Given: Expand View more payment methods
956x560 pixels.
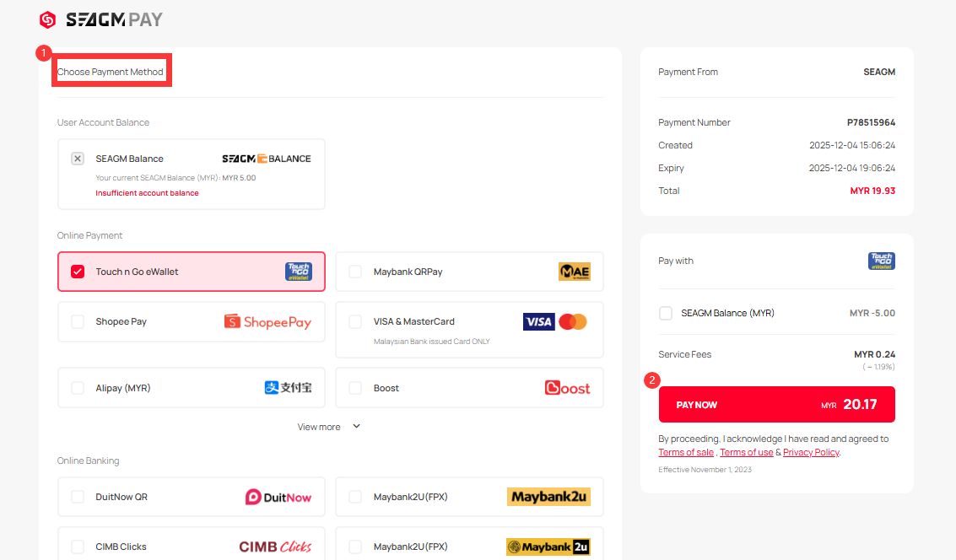Looking at the screenshot, I should 319,427.
